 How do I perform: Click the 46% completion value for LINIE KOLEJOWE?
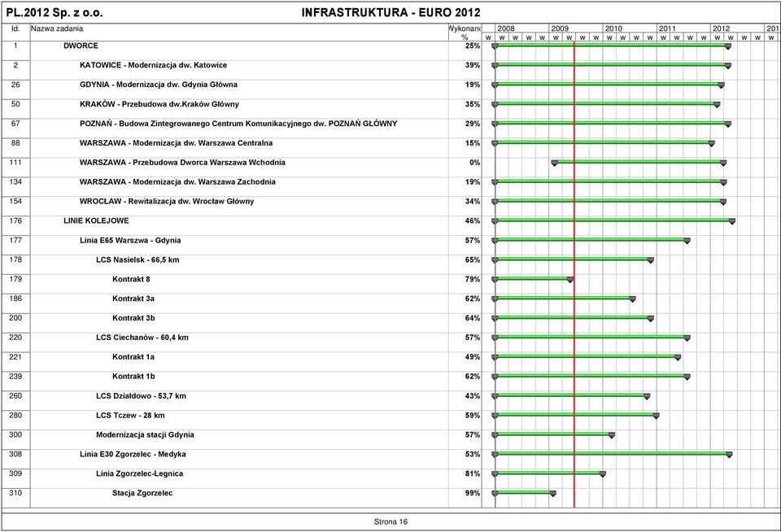[x=473, y=220]
